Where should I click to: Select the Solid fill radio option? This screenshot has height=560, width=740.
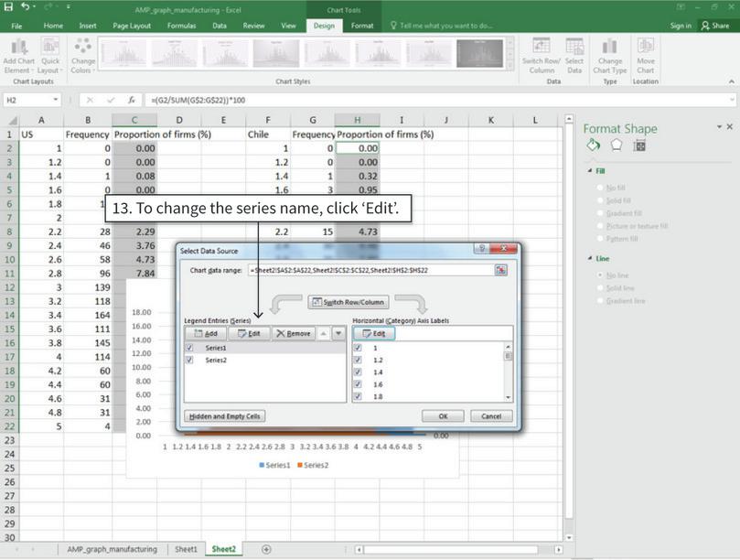pyautogui.click(x=598, y=199)
